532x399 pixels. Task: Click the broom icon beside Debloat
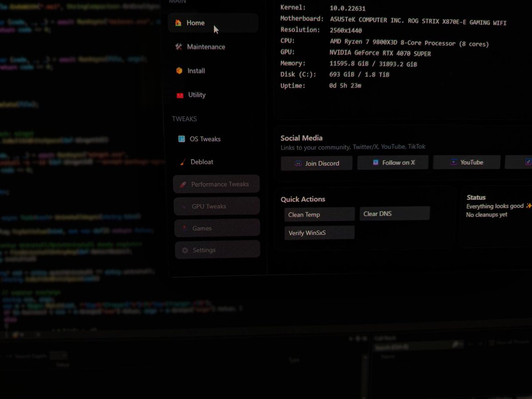[182, 162]
